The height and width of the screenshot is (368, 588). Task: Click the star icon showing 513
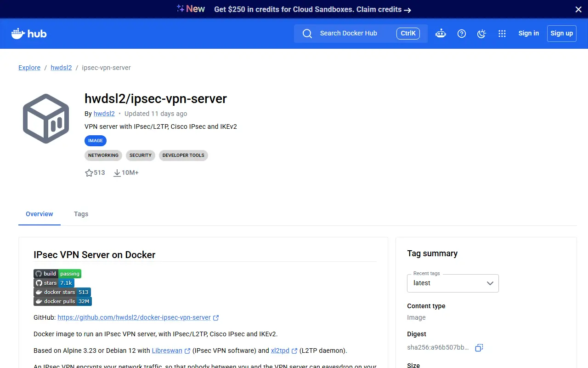pos(89,173)
